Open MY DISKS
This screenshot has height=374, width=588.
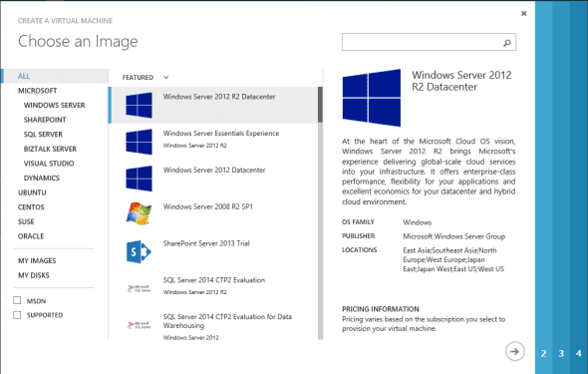[33, 275]
